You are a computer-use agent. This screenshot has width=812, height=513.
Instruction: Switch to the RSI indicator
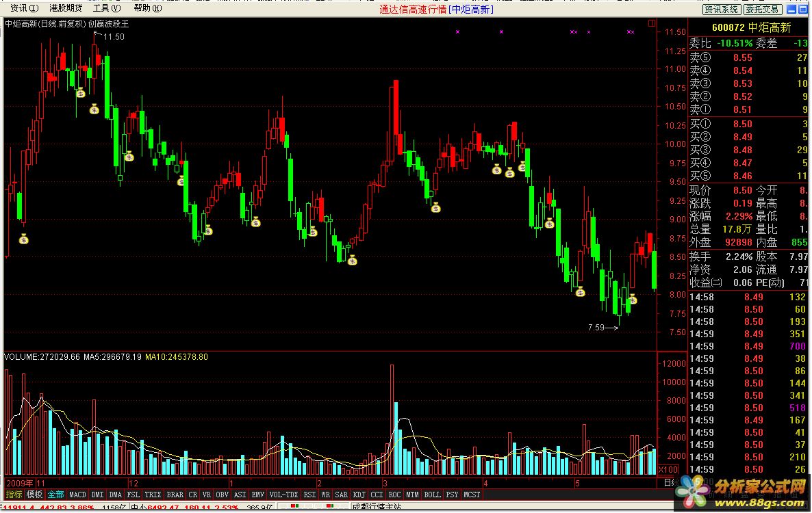(309, 495)
